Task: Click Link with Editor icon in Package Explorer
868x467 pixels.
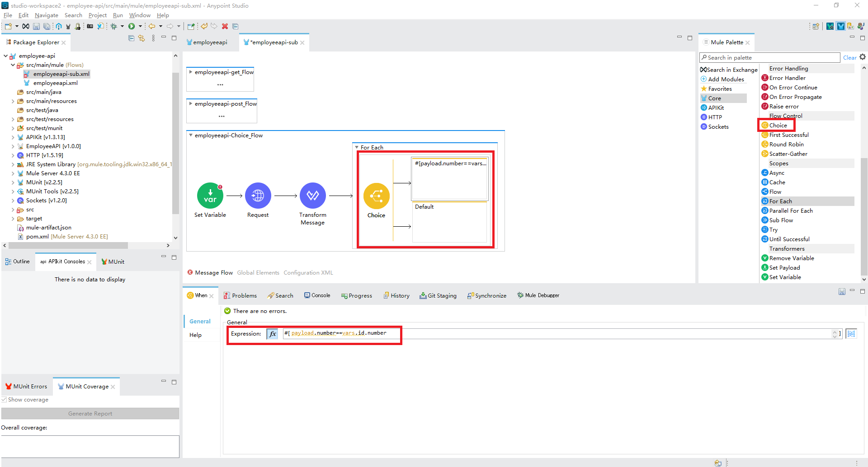Action: click(x=142, y=38)
